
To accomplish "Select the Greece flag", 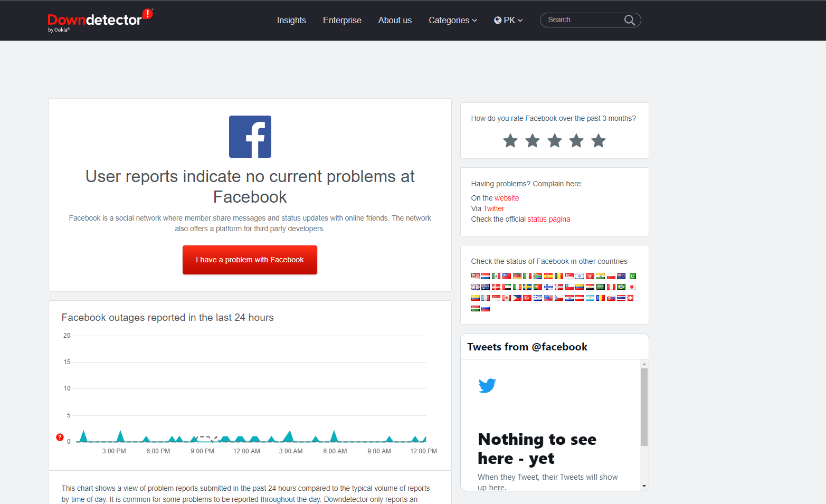I will [x=538, y=298].
